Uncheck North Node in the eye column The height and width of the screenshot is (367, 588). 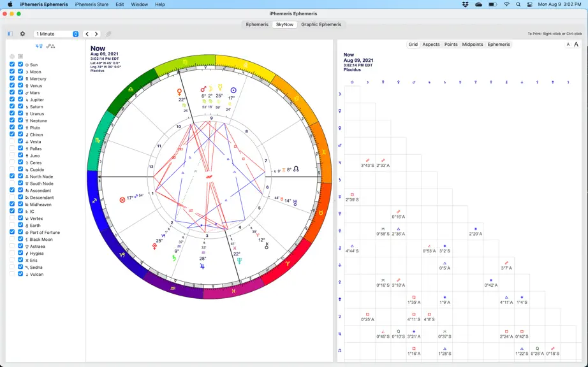(x=12, y=176)
